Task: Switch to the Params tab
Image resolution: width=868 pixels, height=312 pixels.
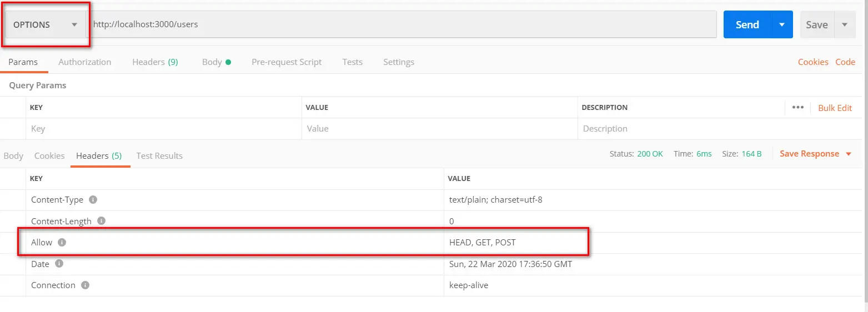Action: tap(23, 62)
